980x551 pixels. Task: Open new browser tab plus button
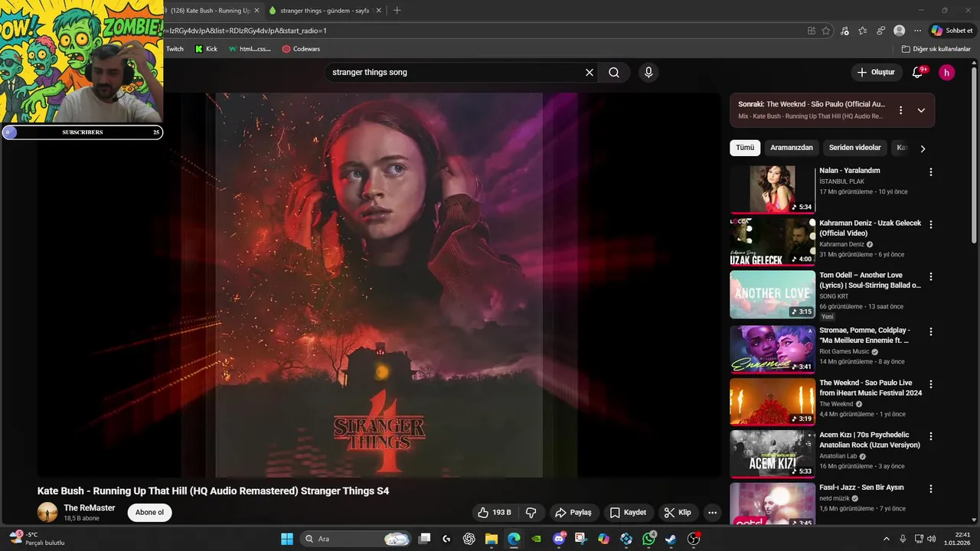point(397,11)
